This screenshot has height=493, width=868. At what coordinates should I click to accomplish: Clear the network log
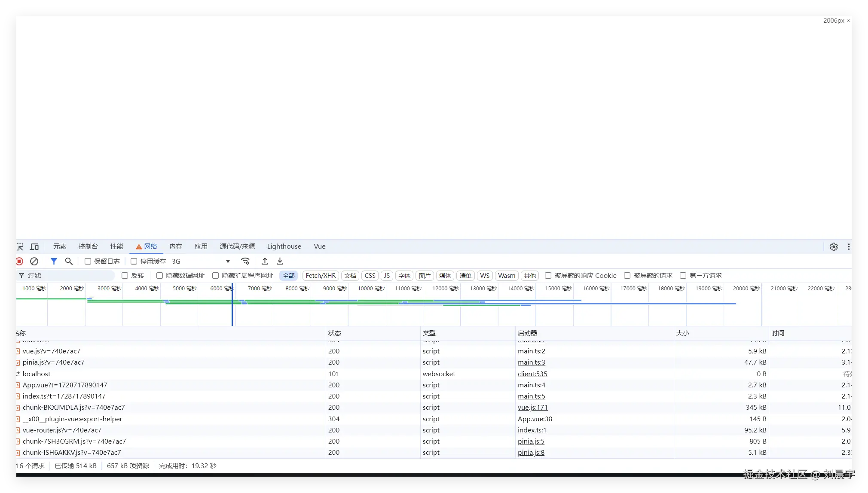[x=34, y=261]
